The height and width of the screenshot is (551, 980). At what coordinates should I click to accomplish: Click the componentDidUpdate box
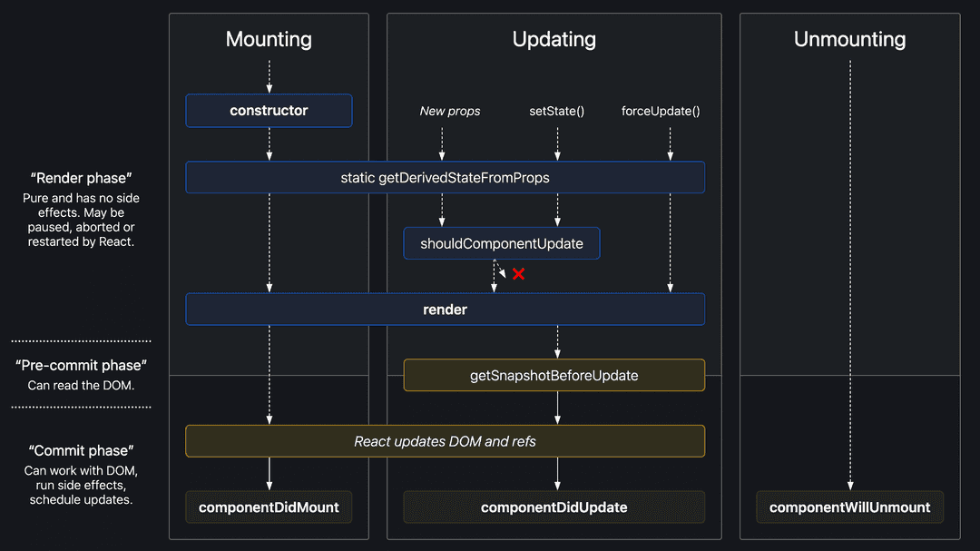(554, 507)
